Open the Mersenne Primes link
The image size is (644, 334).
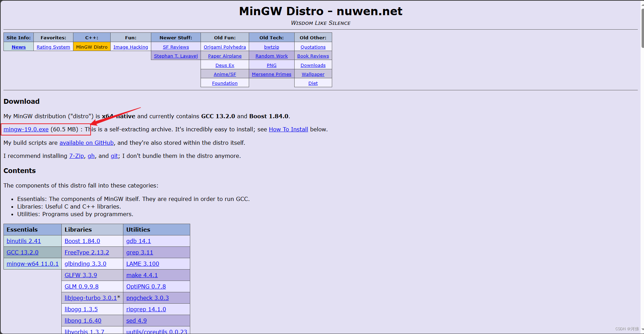[x=272, y=74]
